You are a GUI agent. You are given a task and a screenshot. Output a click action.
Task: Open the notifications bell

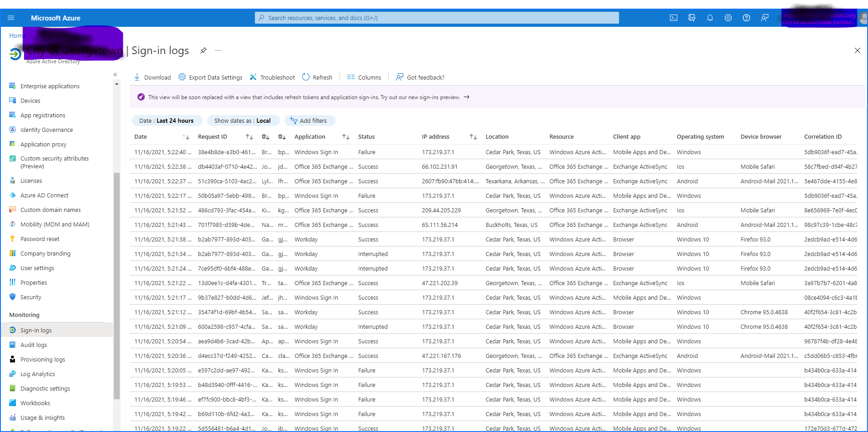click(x=710, y=18)
